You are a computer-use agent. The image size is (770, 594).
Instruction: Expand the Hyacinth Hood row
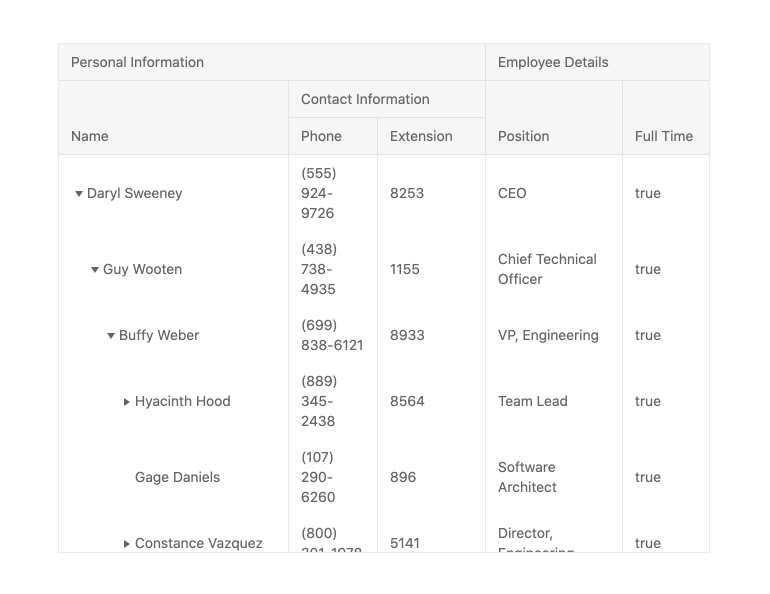tap(127, 402)
